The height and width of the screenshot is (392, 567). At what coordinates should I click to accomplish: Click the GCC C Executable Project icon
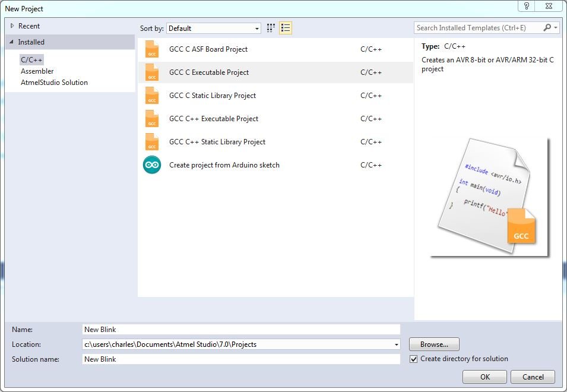click(x=152, y=72)
